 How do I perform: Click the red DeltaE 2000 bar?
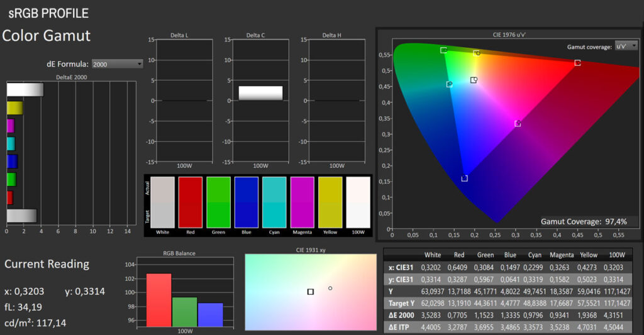(10, 197)
